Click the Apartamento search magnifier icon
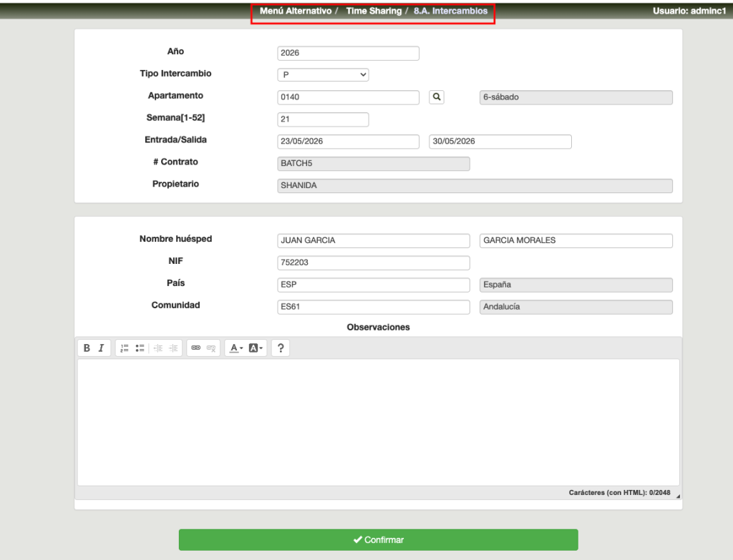The image size is (733, 560). tap(437, 97)
